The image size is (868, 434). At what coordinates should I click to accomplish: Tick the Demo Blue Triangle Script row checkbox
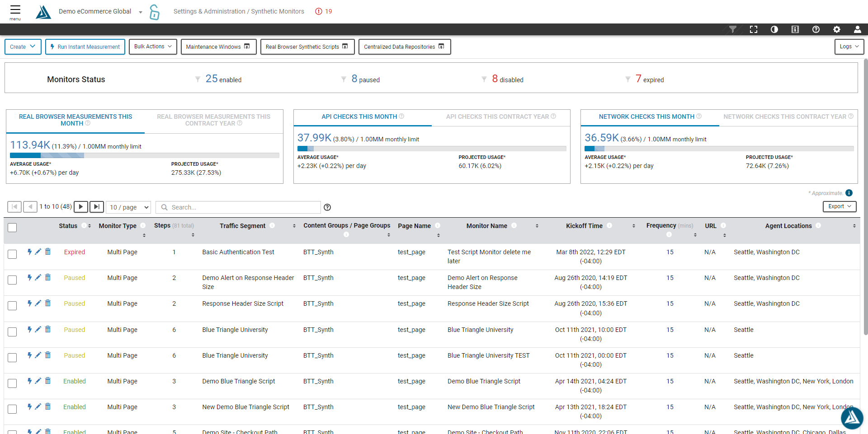(13, 383)
